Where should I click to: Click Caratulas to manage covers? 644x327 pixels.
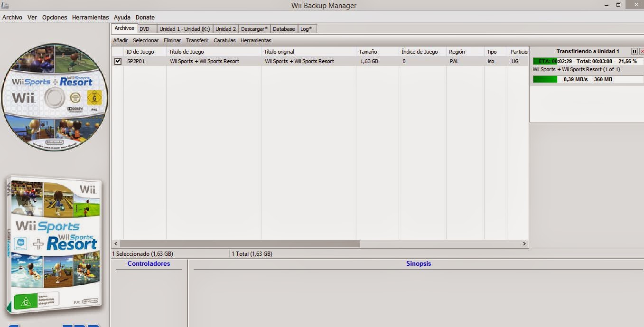tap(224, 40)
